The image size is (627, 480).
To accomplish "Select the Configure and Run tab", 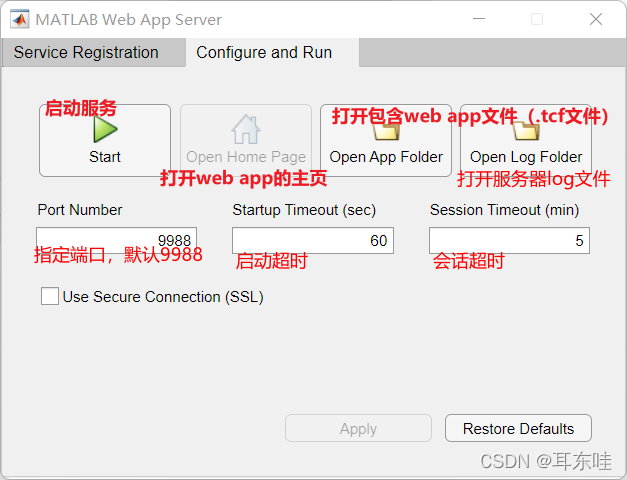I will pyautogui.click(x=272, y=52).
